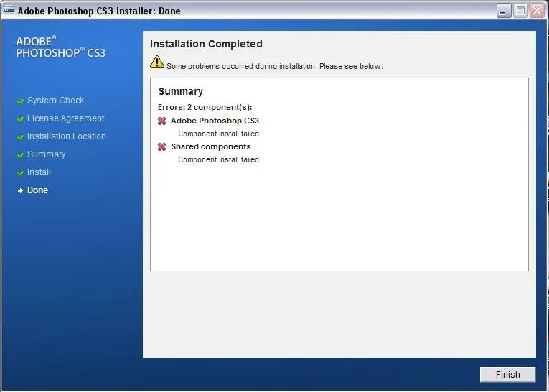Click the 'Adobe Photoshop CS3' error entry

pos(215,121)
